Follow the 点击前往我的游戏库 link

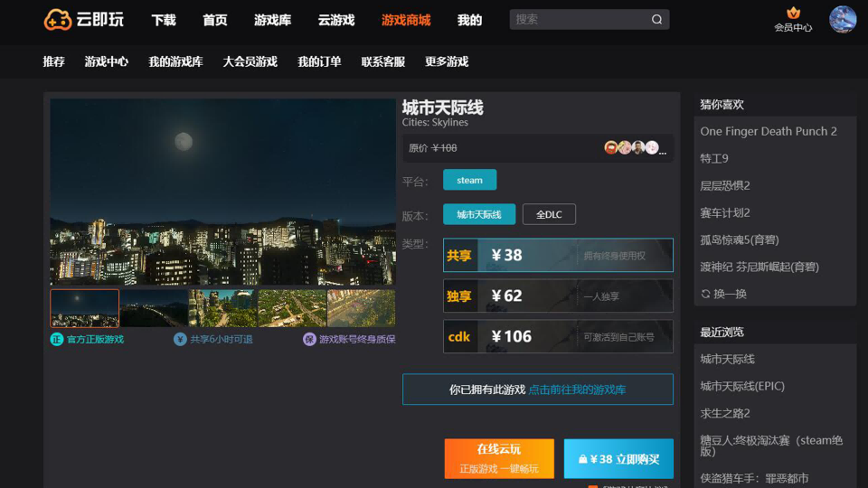point(577,389)
